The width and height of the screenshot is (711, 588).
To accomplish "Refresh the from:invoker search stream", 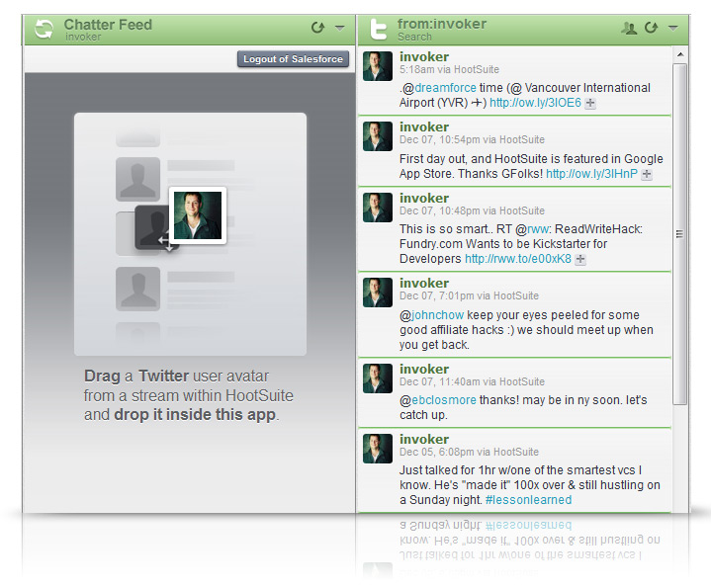I will [651, 28].
